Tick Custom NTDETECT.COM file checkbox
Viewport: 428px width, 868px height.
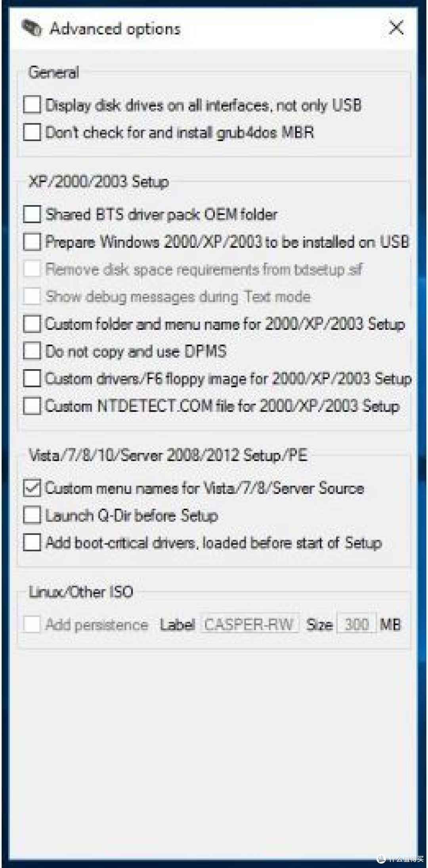[32, 406]
